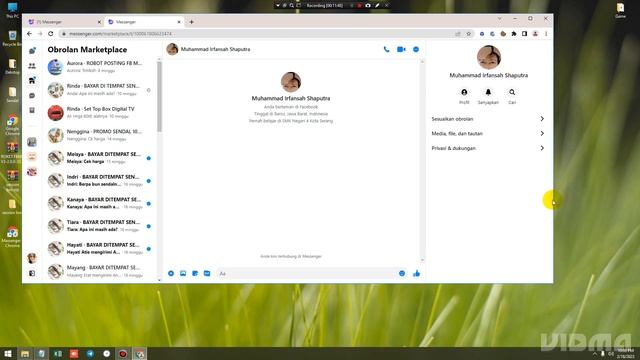The image size is (640, 360).
Task: Open a new browser tab
Action: tap(191, 22)
